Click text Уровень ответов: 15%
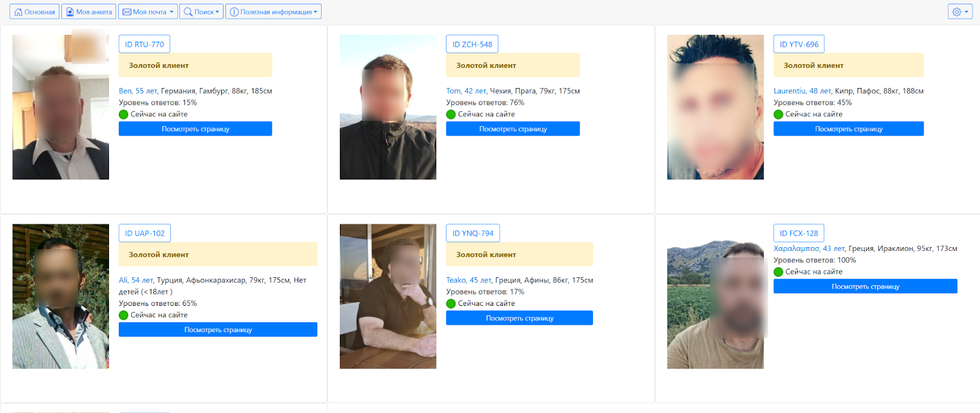 click(x=158, y=103)
